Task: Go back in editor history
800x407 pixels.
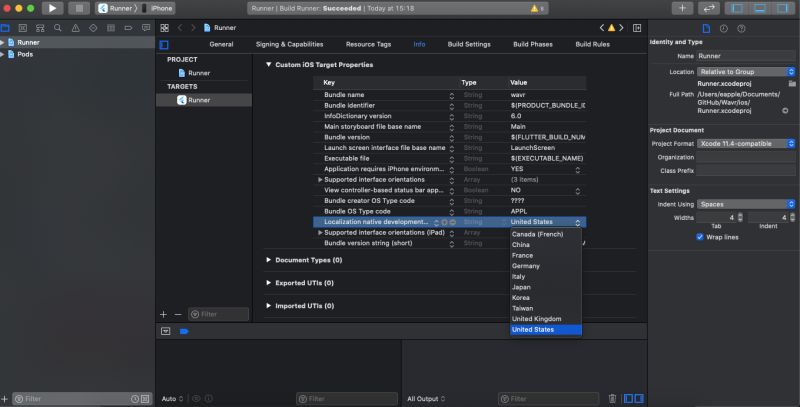Action: [x=180, y=28]
